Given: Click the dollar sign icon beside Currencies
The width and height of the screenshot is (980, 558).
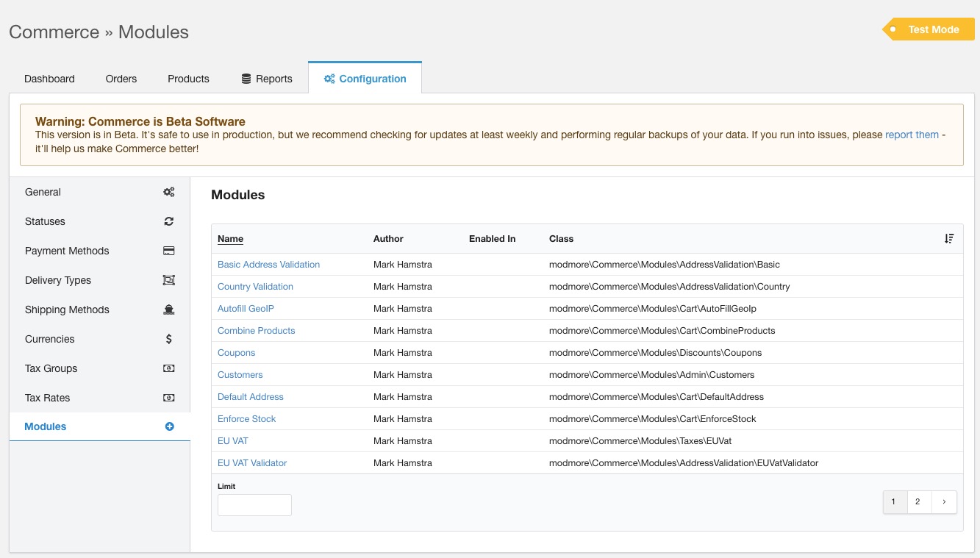Looking at the screenshot, I should coord(169,339).
